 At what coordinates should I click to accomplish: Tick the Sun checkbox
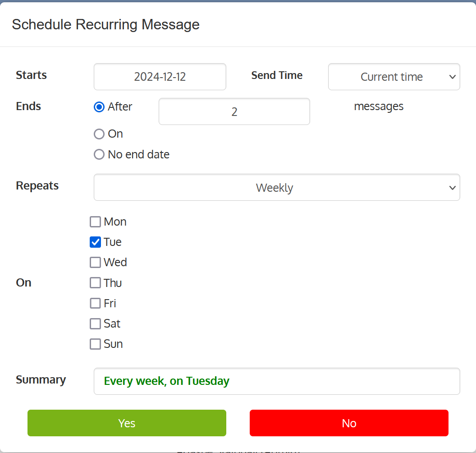tap(95, 344)
